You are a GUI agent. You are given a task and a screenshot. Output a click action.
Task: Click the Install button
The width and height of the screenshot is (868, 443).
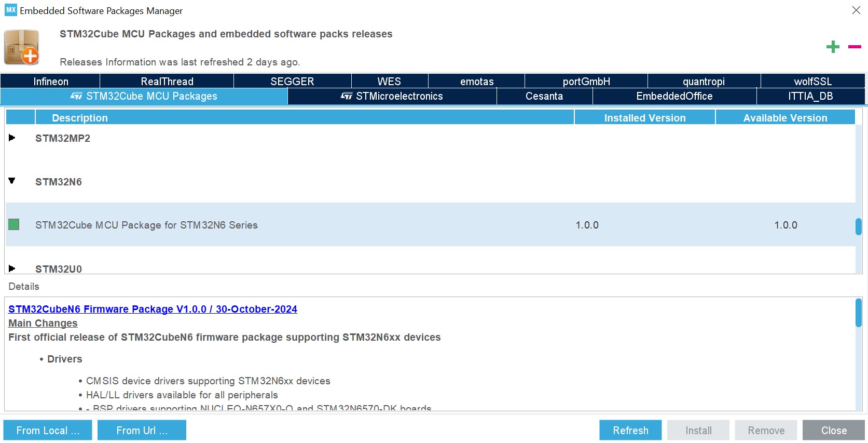698,430
